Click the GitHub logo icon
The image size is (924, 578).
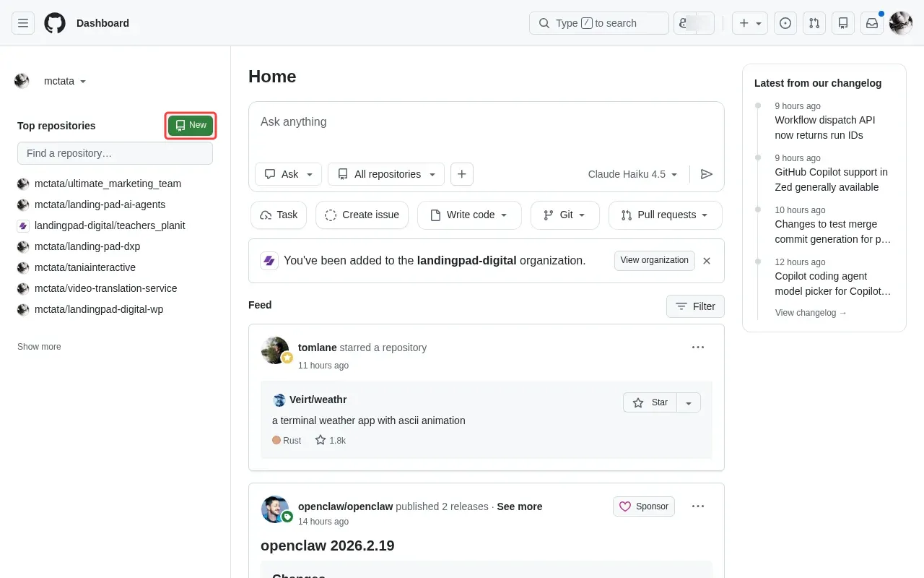pos(55,23)
